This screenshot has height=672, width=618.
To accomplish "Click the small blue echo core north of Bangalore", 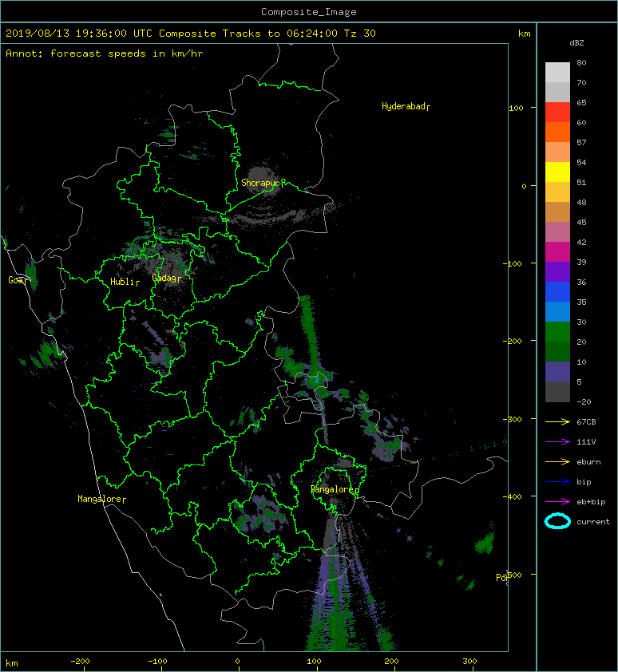I will pos(317,380).
